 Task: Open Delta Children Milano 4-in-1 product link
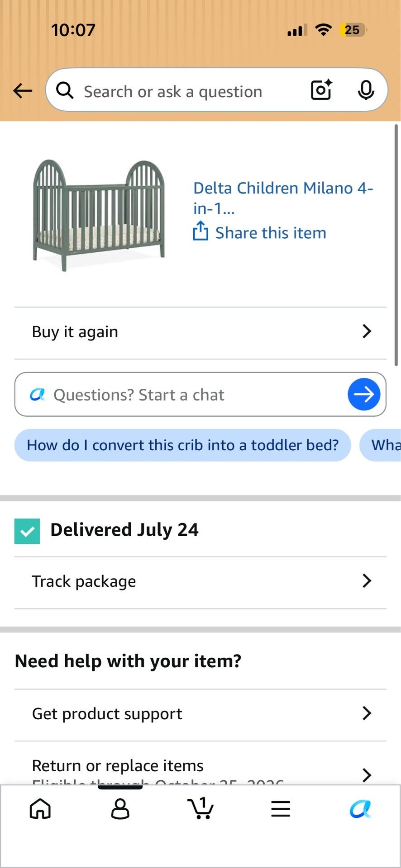coord(283,198)
